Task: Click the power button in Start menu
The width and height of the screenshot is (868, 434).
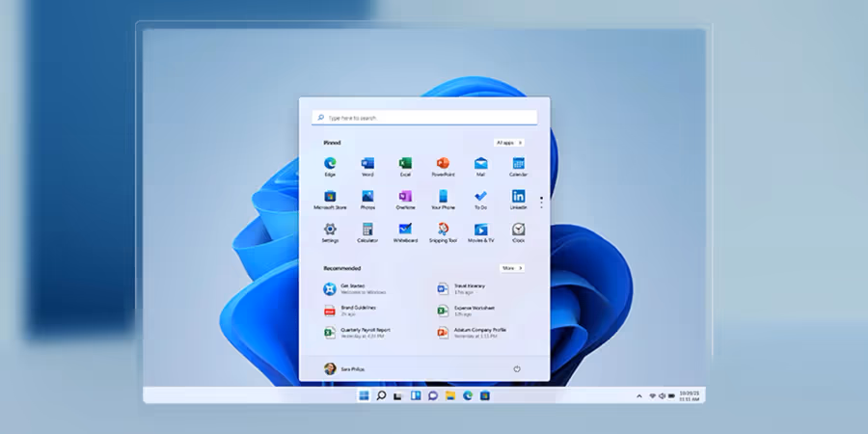Action: tap(517, 368)
